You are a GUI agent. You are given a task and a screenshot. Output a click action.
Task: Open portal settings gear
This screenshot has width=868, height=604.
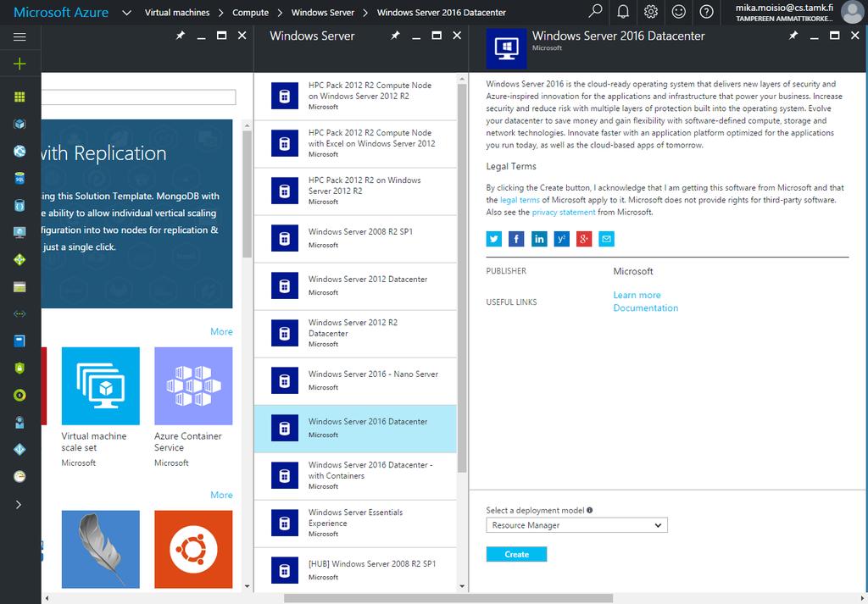(x=651, y=12)
